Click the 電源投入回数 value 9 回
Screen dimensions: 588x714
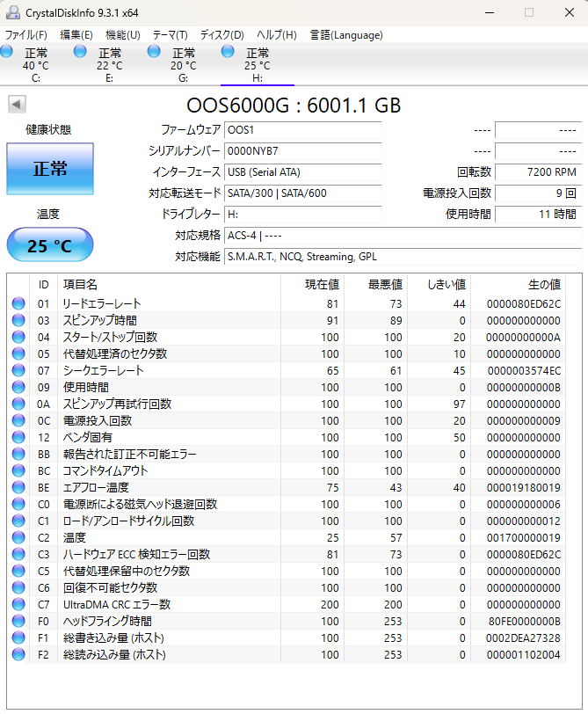click(x=539, y=193)
